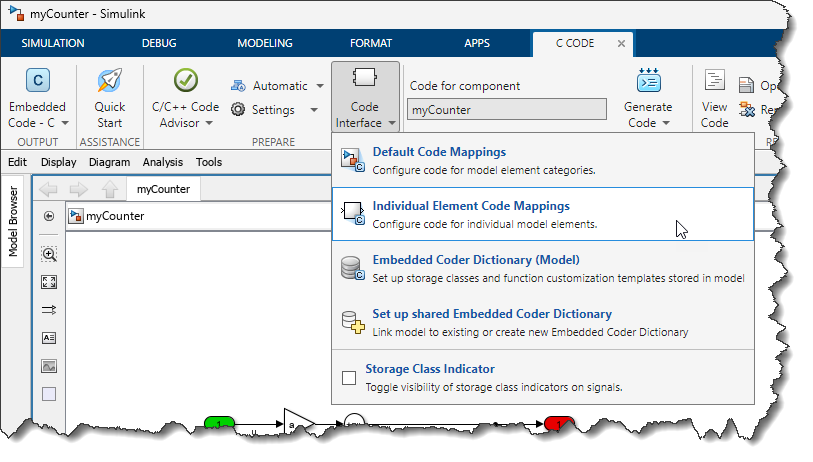Click the Generate Code icon
This screenshot has height=462, width=813.
(647, 83)
